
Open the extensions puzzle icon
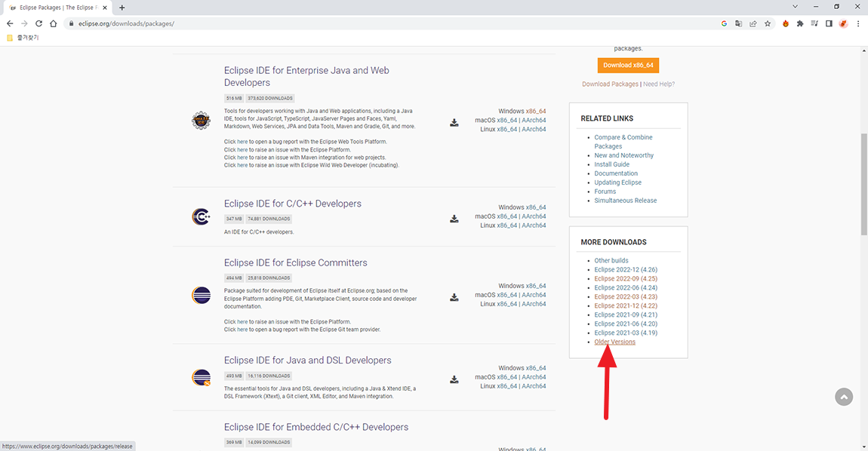(800, 24)
